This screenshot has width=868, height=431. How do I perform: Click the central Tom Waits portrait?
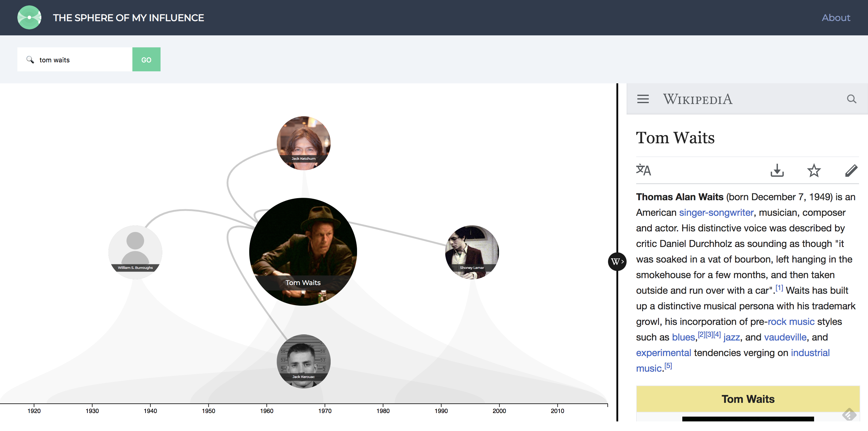[x=303, y=251]
